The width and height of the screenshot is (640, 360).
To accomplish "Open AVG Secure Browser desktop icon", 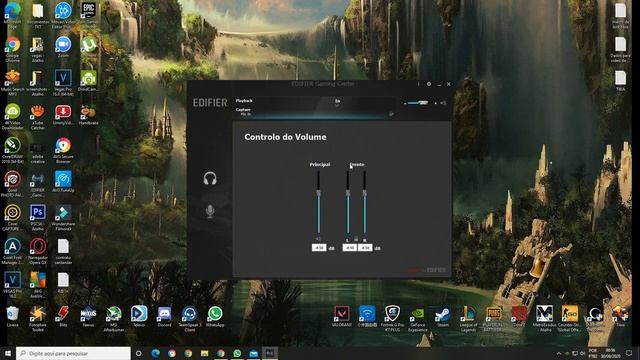I will (x=63, y=150).
